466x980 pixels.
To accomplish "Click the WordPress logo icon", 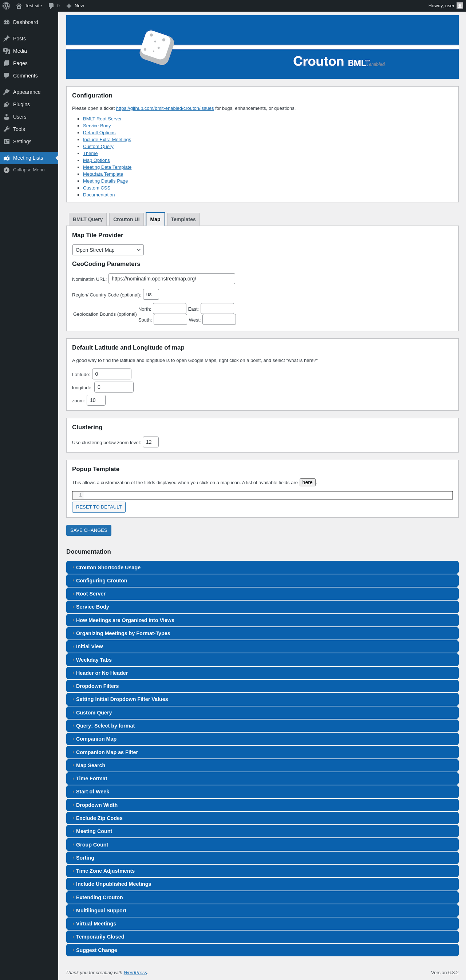I will (6, 6).
